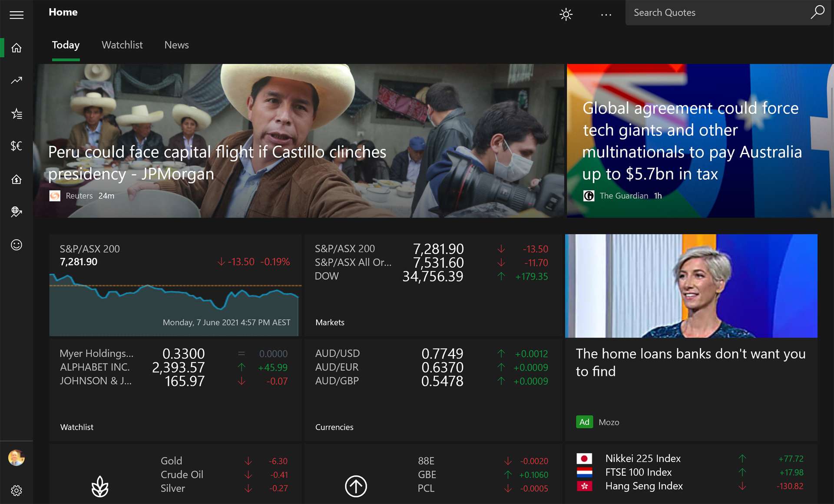Image resolution: width=834 pixels, height=504 pixels.
Task: Click the Monday, 7 June 2021 timestamp
Action: click(226, 323)
